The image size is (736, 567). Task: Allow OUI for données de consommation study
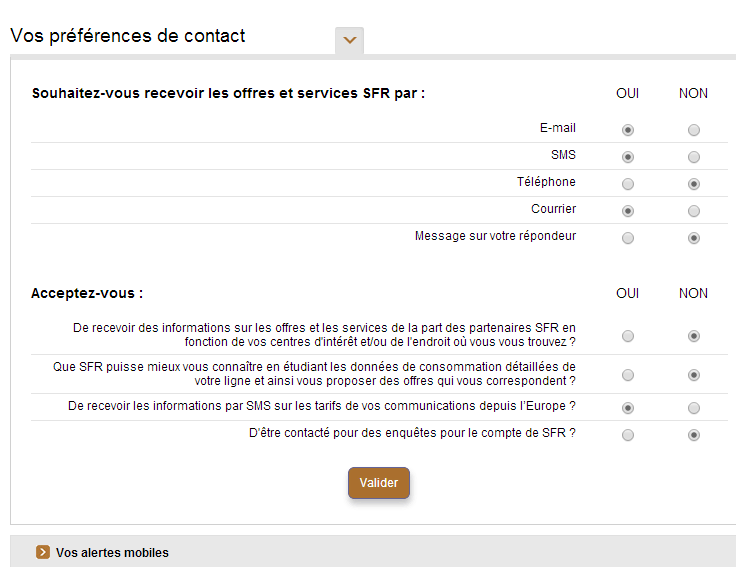coord(628,375)
